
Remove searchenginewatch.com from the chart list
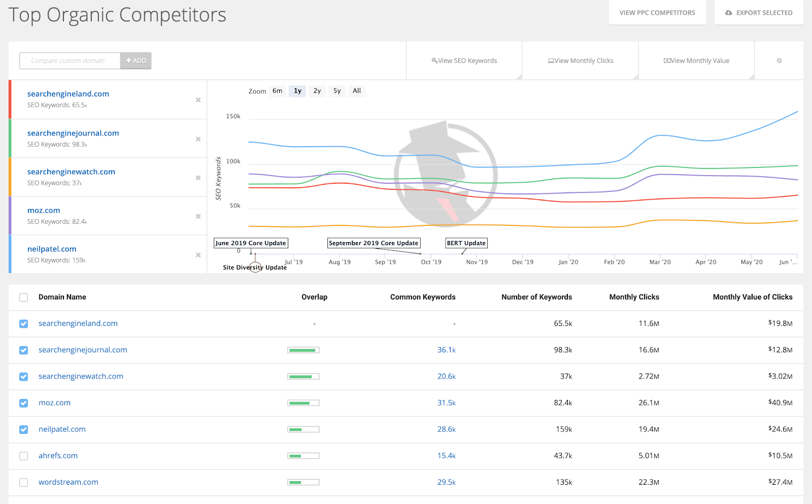(x=198, y=178)
